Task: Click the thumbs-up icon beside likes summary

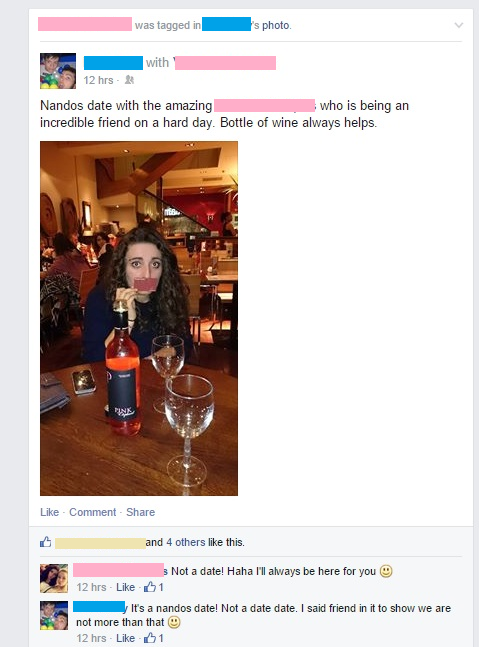Action: (x=46, y=542)
